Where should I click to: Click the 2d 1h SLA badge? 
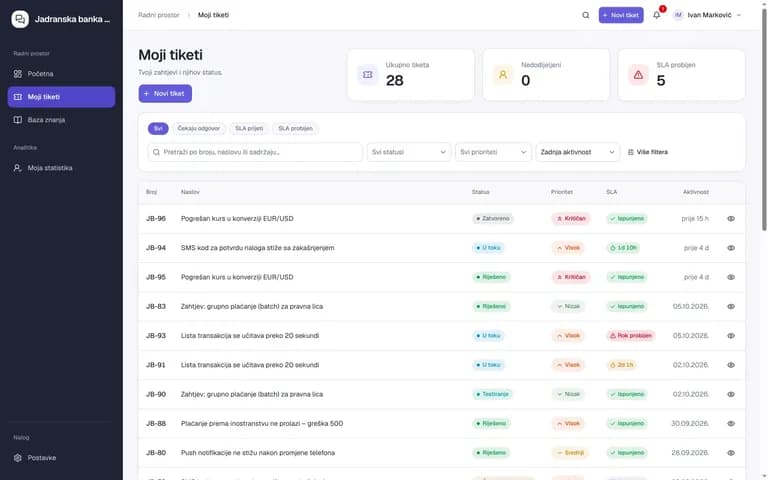(x=622, y=365)
